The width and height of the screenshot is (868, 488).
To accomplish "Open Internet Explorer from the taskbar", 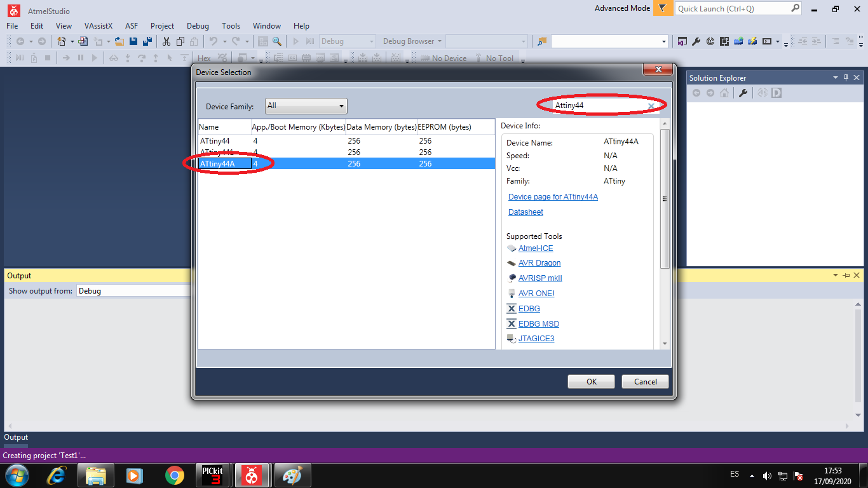I will [57, 475].
